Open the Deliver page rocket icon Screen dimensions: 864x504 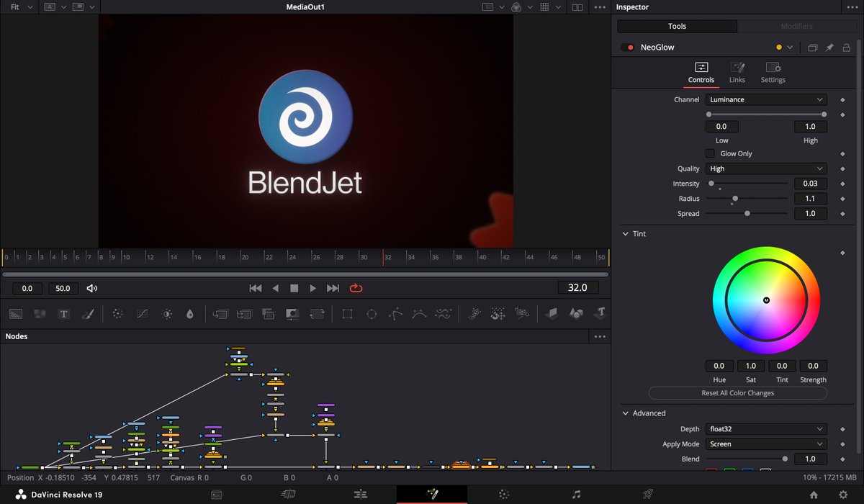647,495
